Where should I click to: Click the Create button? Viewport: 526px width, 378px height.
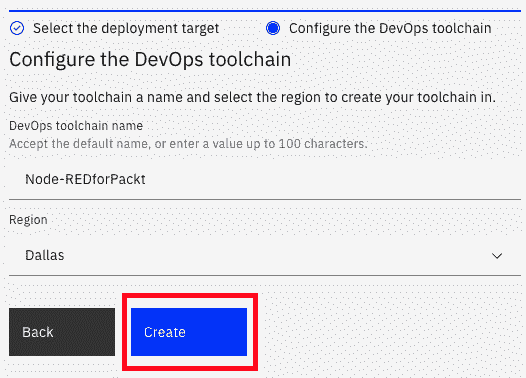[x=189, y=332]
